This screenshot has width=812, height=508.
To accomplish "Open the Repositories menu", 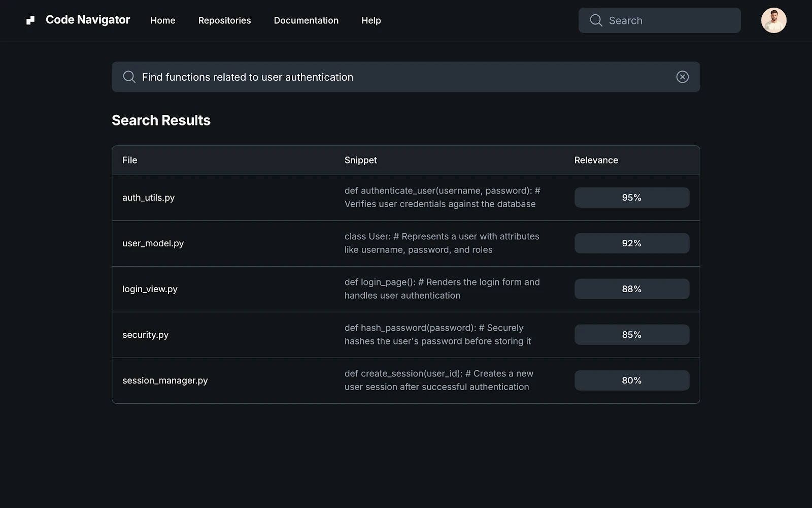I will 224,20.
